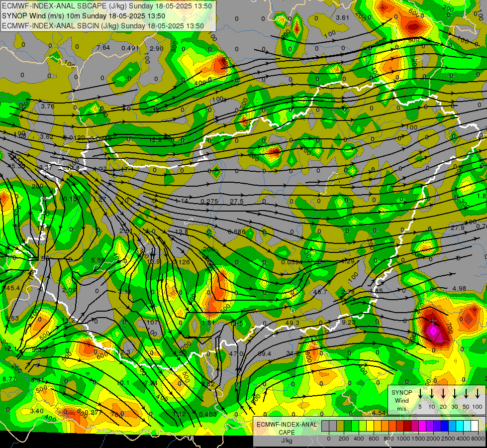This screenshot has height=448, width=487.
Task: Click the 27.5 value on the map
Action: click(237, 201)
